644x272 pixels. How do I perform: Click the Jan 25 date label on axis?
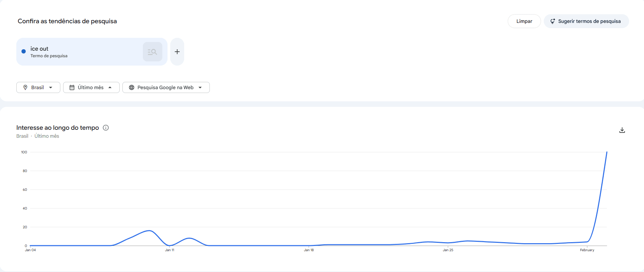(448, 250)
